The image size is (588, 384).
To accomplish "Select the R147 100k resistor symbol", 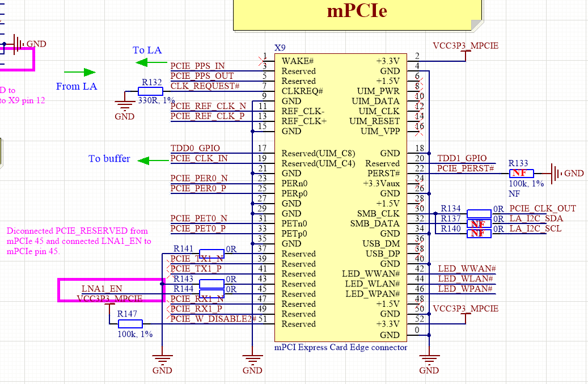I will (x=130, y=324).
